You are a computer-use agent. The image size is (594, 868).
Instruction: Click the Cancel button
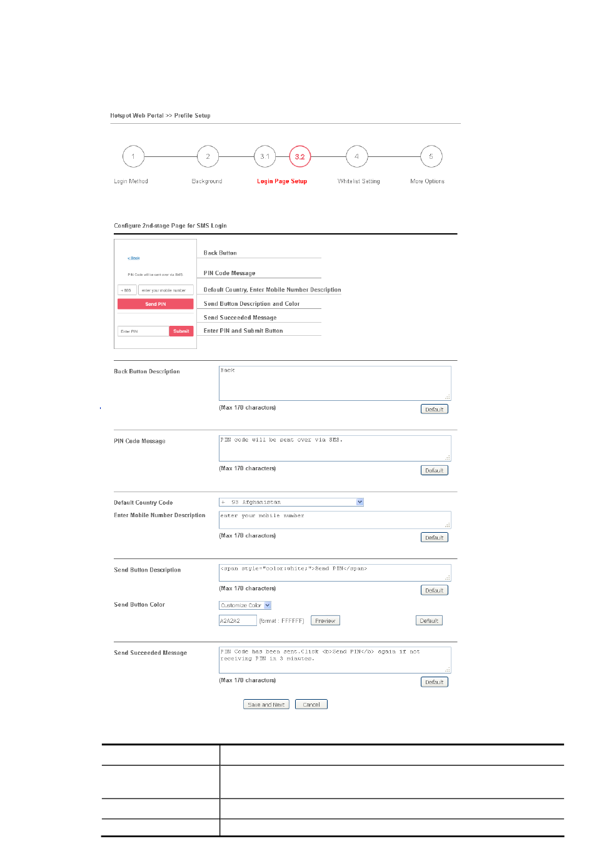coord(311,704)
